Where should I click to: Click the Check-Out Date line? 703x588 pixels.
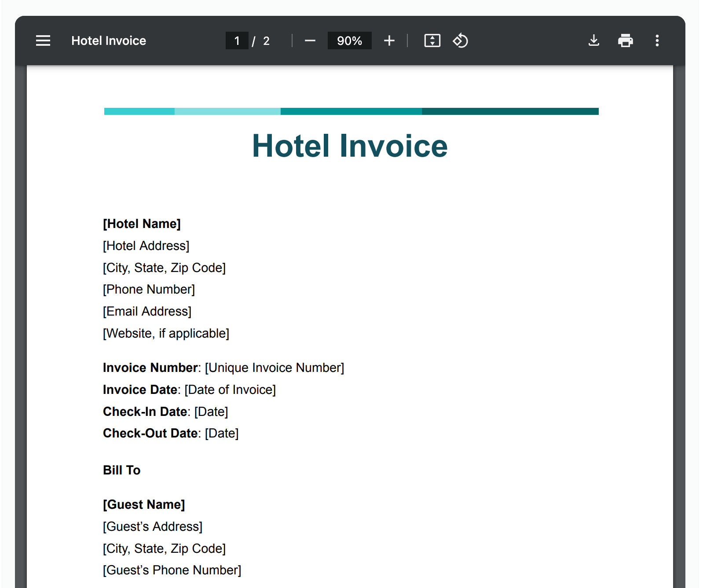[x=171, y=434]
